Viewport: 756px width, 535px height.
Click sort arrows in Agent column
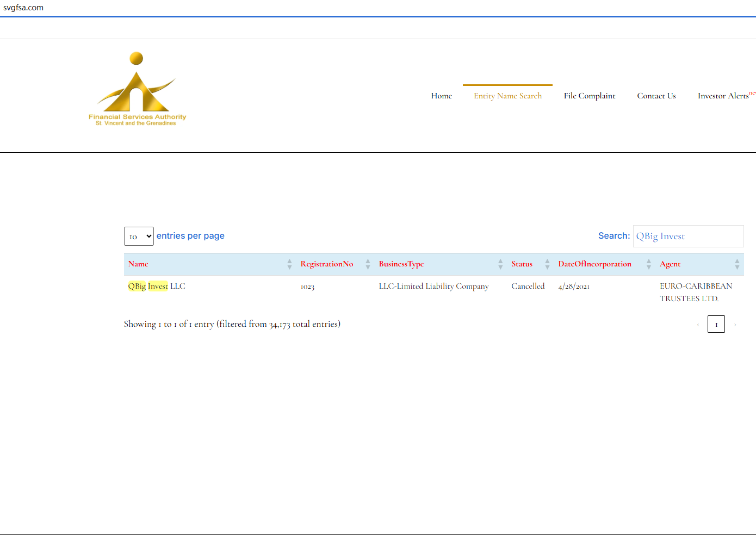[x=737, y=264]
